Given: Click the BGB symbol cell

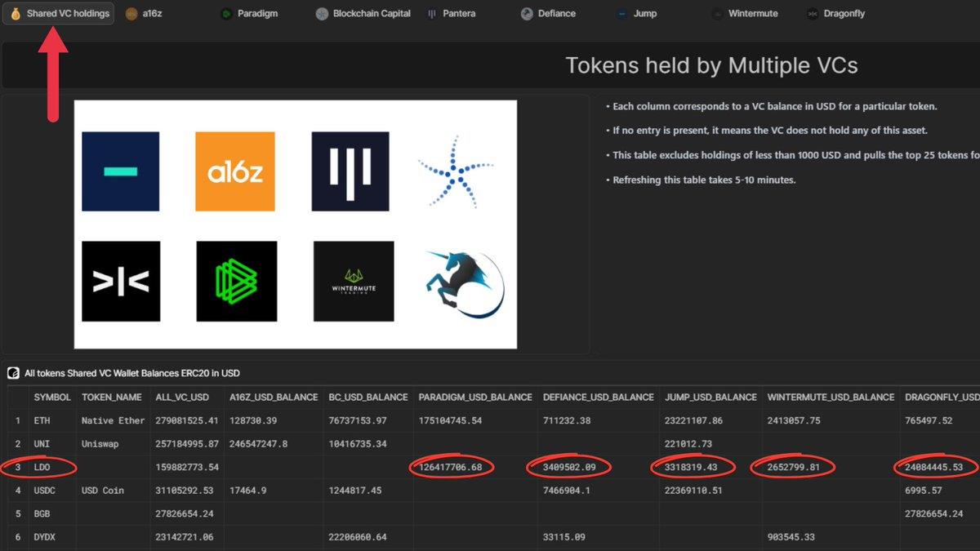Looking at the screenshot, I should coord(41,513).
